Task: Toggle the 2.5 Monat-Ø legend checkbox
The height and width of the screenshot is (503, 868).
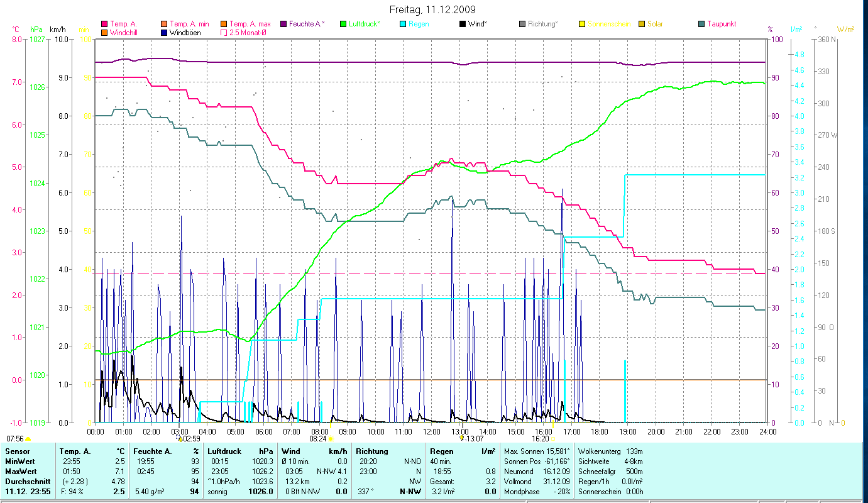Action: coord(224,33)
